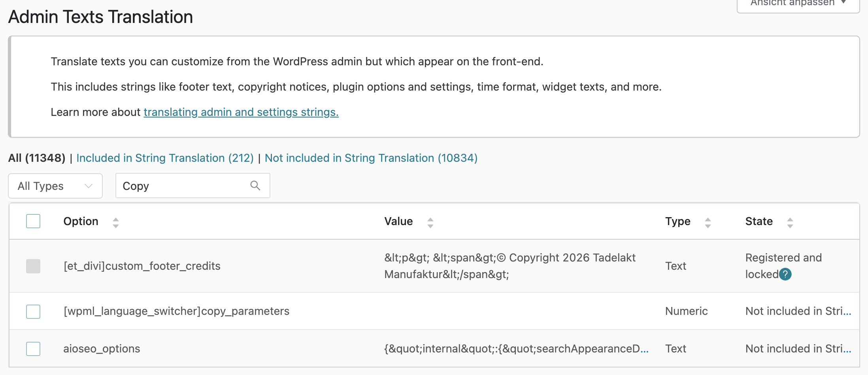
Task: Show Not included in String Translation filter
Action: (x=371, y=158)
